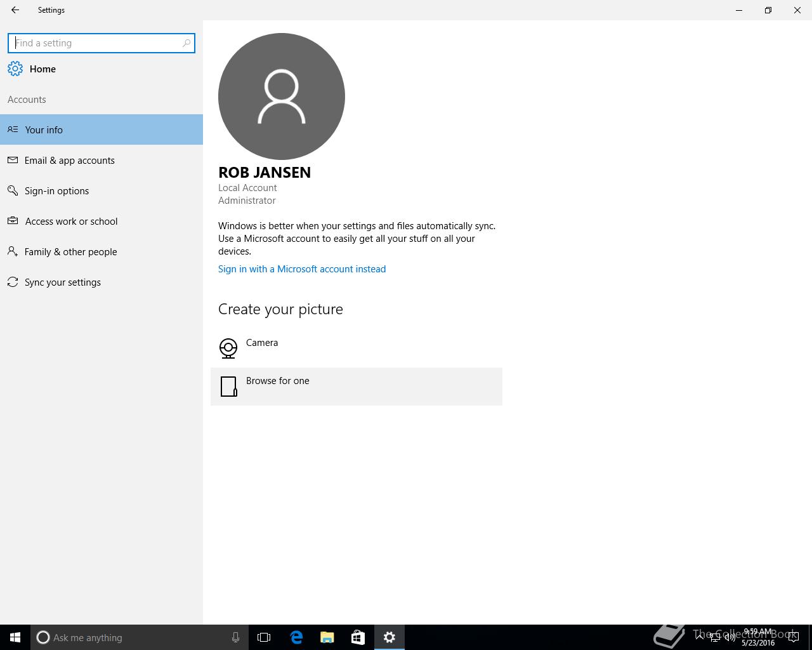Open Sync your settings
812x650 pixels.
click(101, 282)
